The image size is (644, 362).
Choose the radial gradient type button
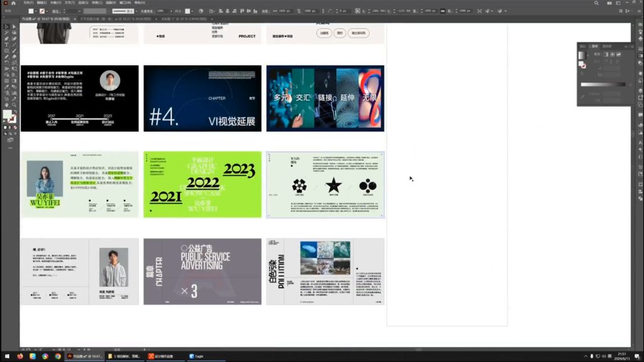pos(611,55)
